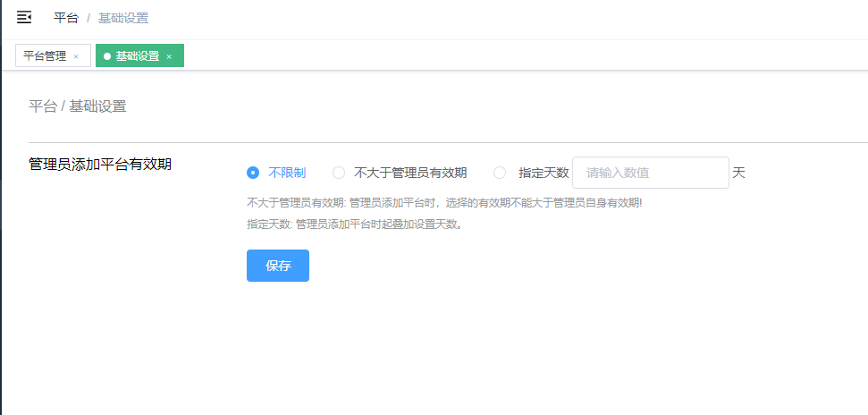Select the 指定天数 radio button
The width and height of the screenshot is (868, 415).
click(x=500, y=173)
